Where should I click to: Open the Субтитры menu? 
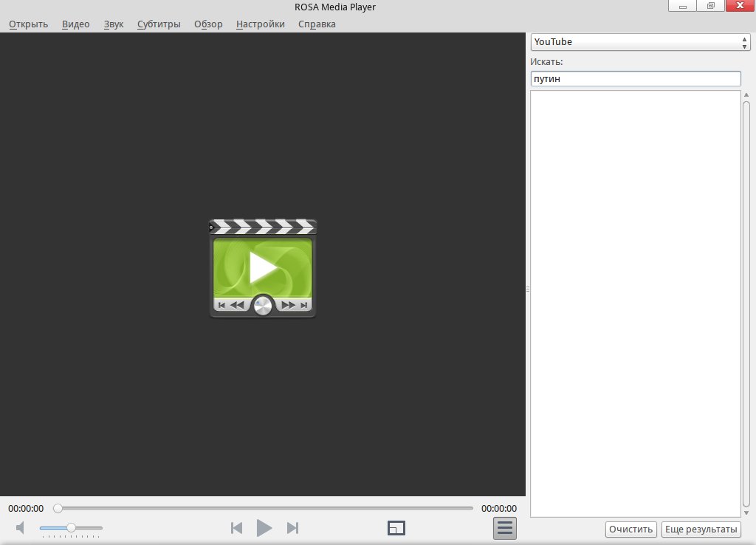(159, 24)
